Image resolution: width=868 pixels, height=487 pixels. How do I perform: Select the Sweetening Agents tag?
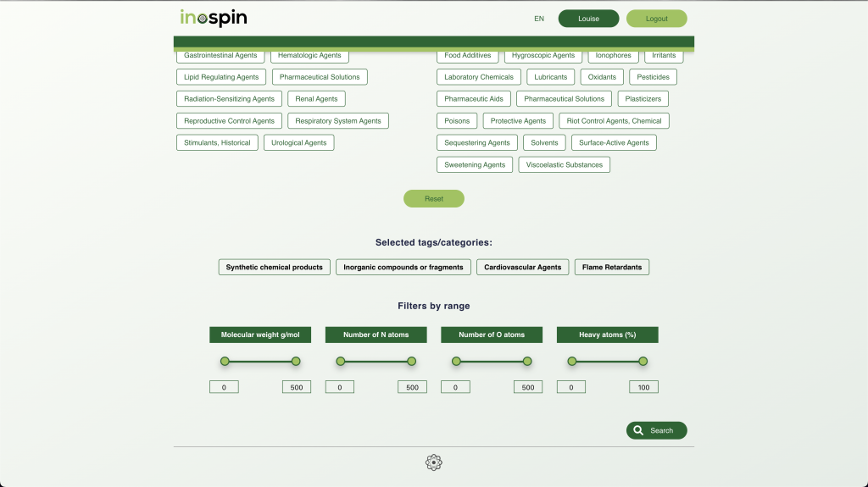click(x=475, y=165)
